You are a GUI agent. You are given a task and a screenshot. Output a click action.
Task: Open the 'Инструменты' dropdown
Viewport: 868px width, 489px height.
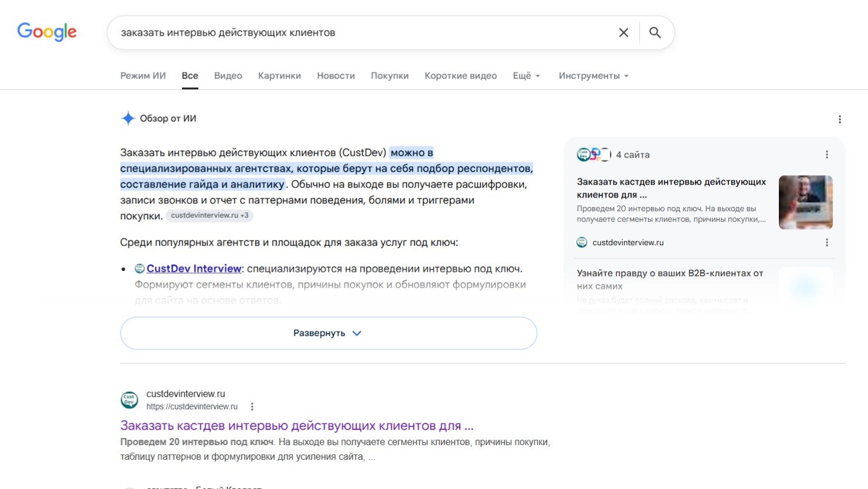594,76
